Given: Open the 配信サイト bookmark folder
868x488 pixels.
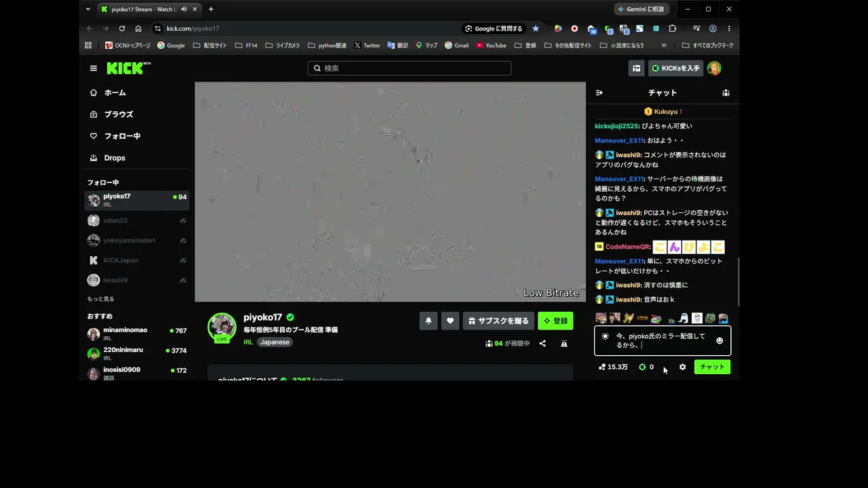Looking at the screenshot, I should click(x=210, y=45).
